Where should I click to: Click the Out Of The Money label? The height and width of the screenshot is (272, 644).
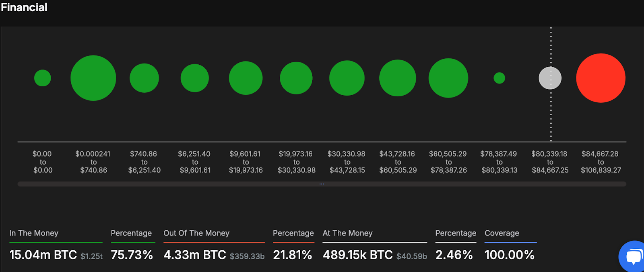click(196, 233)
